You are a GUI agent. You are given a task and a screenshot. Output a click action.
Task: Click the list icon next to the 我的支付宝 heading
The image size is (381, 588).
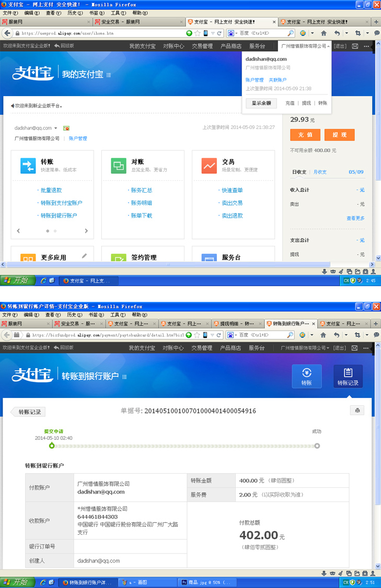tap(109, 75)
